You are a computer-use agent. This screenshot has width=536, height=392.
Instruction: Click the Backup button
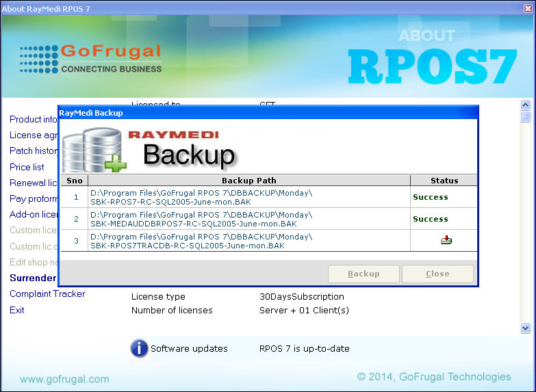point(363,274)
